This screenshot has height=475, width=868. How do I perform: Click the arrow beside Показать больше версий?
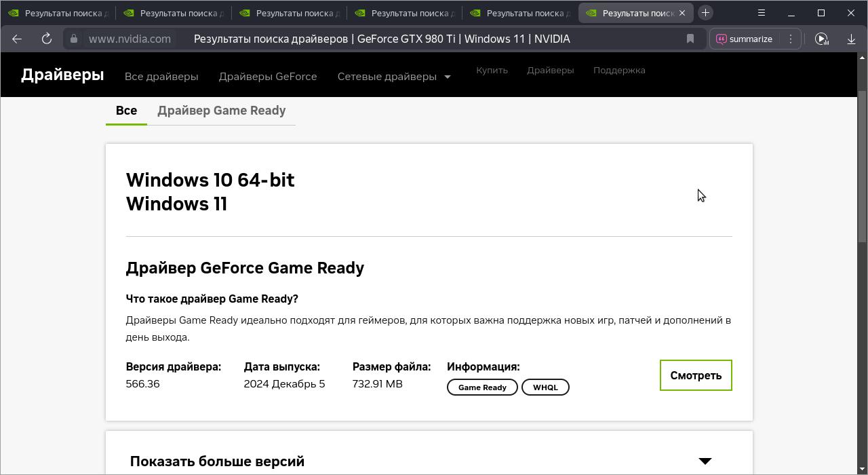click(705, 461)
